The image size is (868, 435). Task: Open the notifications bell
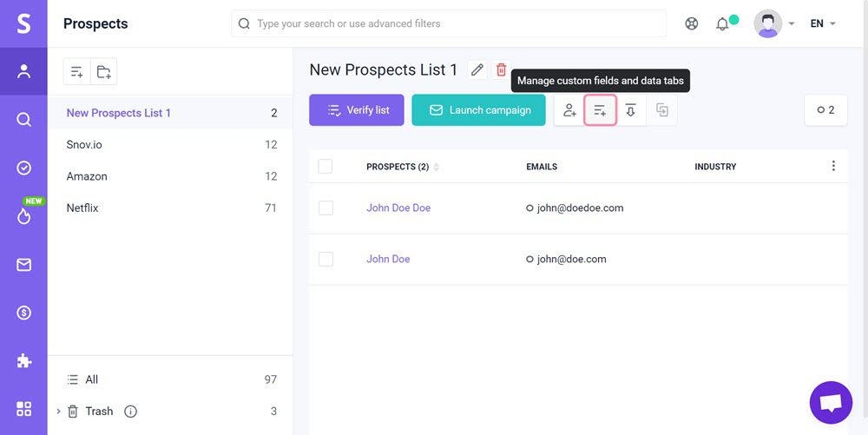coord(722,23)
